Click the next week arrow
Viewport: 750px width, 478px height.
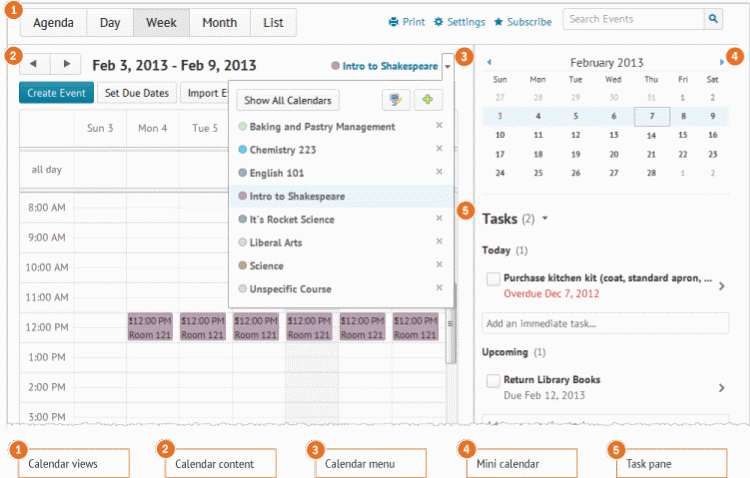click(x=66, y=63)
